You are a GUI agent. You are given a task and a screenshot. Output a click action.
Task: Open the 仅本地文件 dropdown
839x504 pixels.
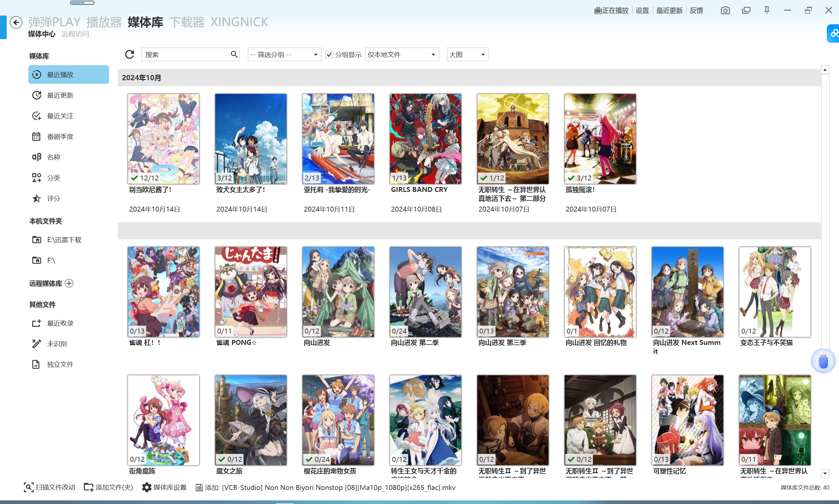pos(402,55)
